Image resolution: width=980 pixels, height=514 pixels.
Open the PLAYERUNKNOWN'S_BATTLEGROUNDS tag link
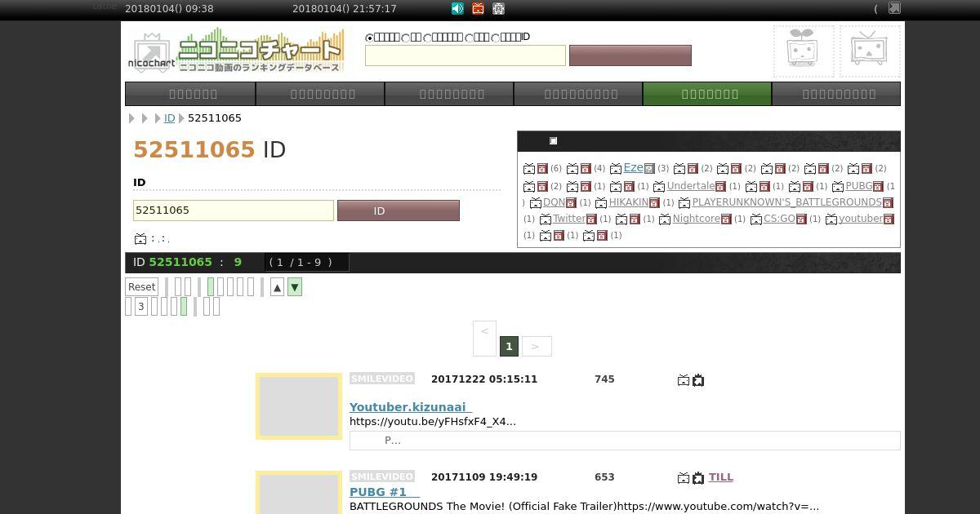[x=786, y=202]
